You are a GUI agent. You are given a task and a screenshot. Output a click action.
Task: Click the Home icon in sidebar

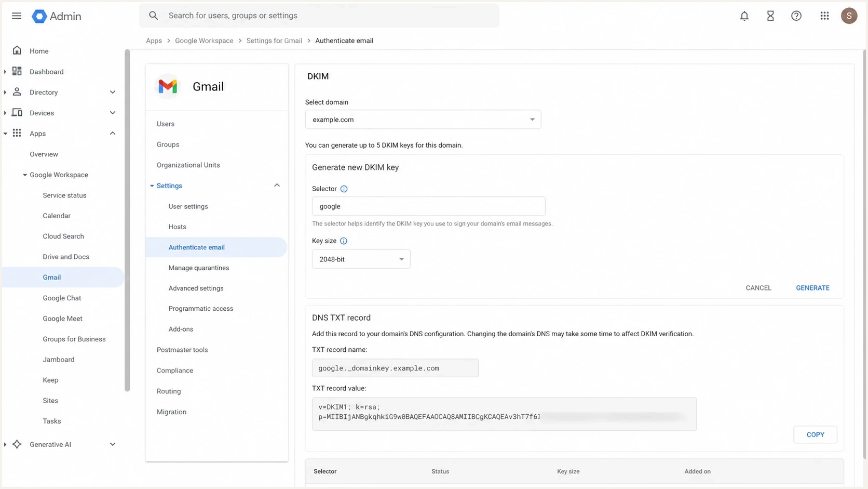click(x=17, y=50)
